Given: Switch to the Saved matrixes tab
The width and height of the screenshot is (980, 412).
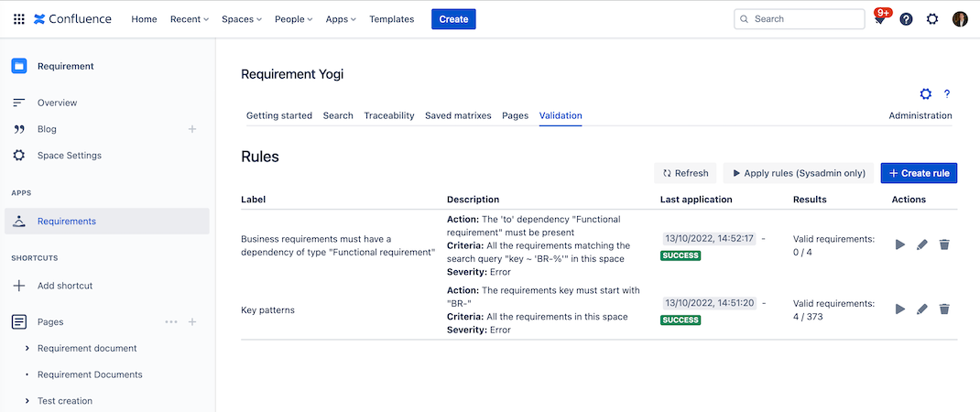Looking at the screenshot, I should point(458,115).
